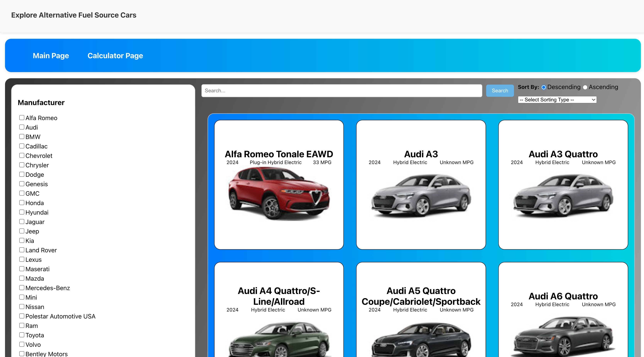Screen dimensions: 644x357
Task: Go to the Calculator Page
Action: [x=115, y=56]
